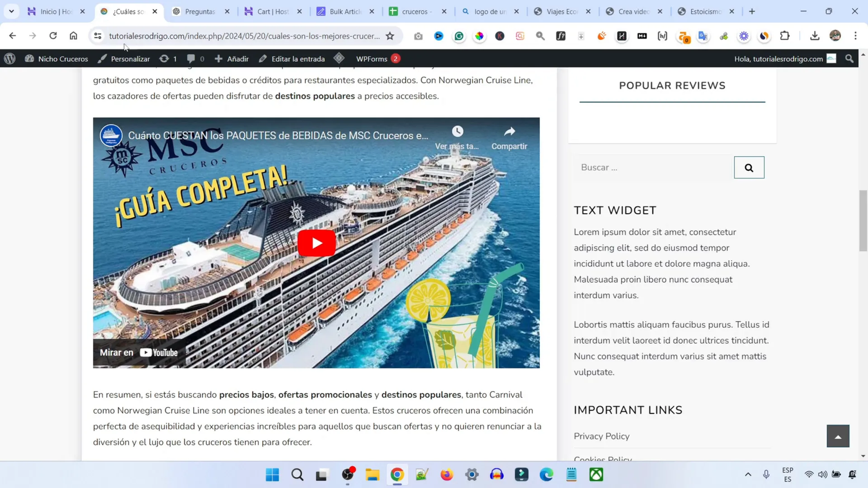The image size is (868, 488).
Task: Click Personalizar in the admin bar
Action: (124, 59)
